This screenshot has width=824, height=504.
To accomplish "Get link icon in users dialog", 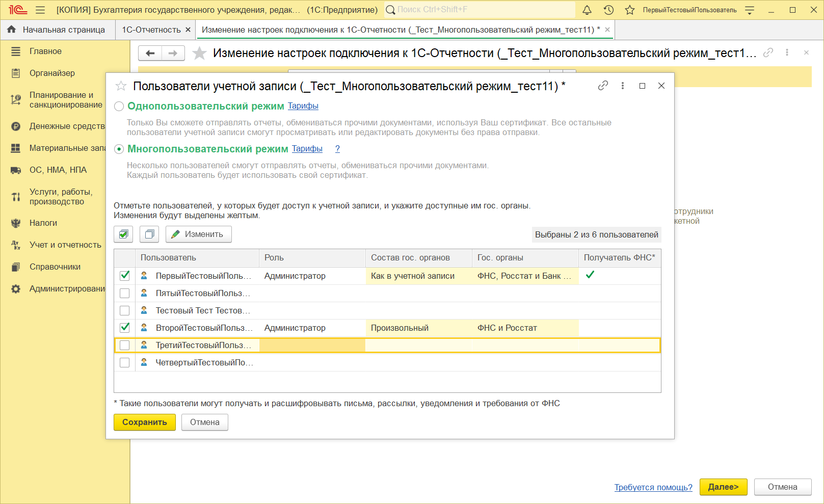I will pos(603,86).
